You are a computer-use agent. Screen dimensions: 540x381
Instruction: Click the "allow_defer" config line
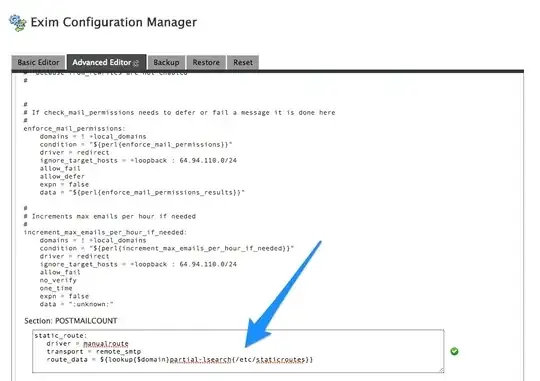(x=62, y=176)
